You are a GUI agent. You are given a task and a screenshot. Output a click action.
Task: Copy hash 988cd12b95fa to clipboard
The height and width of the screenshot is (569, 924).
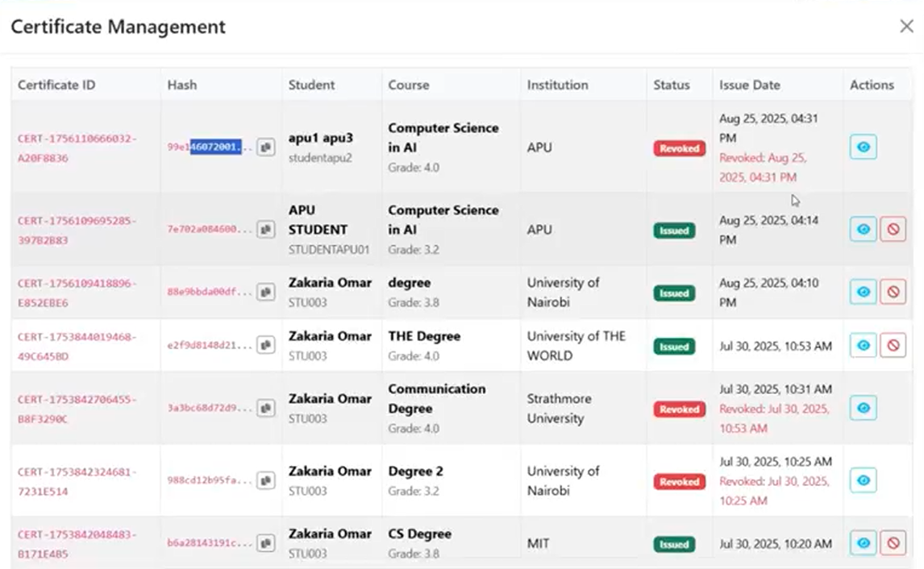click(266, 480)
